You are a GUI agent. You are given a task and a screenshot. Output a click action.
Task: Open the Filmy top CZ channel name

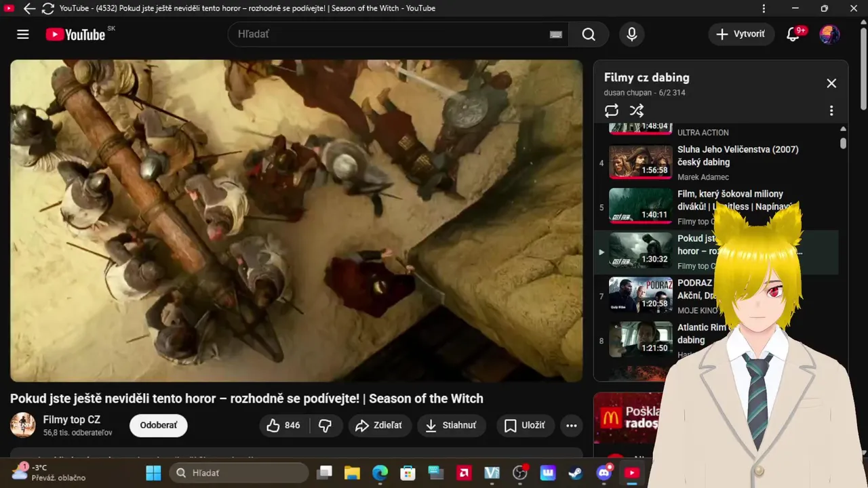point(72,420)
